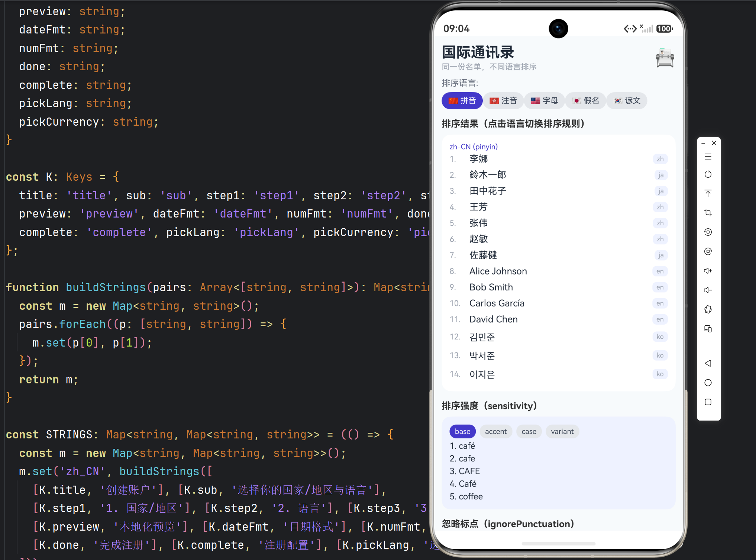Viewport: 756px width, 560px height.
Task: Select the 注音 sort language chip
Action: (503, 101)
